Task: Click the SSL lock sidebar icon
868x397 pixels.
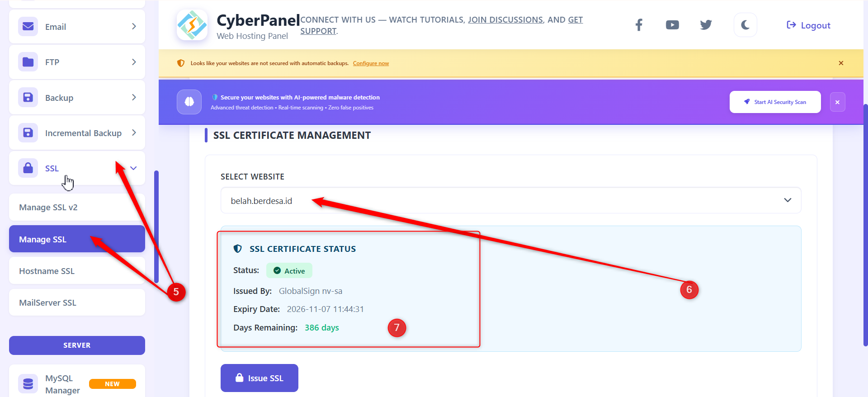Action: click(28, 168)
